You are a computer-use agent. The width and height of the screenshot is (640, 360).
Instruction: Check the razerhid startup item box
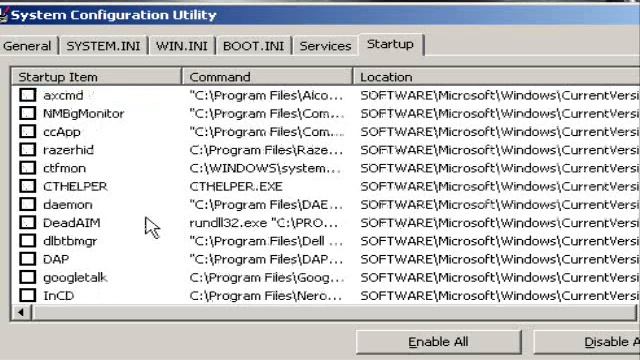pos(27,149)
